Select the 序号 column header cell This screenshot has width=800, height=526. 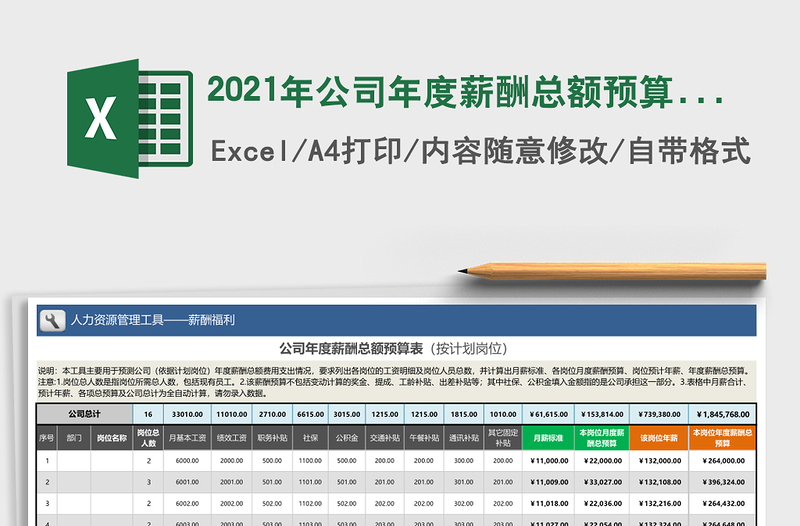pos(46,438)
